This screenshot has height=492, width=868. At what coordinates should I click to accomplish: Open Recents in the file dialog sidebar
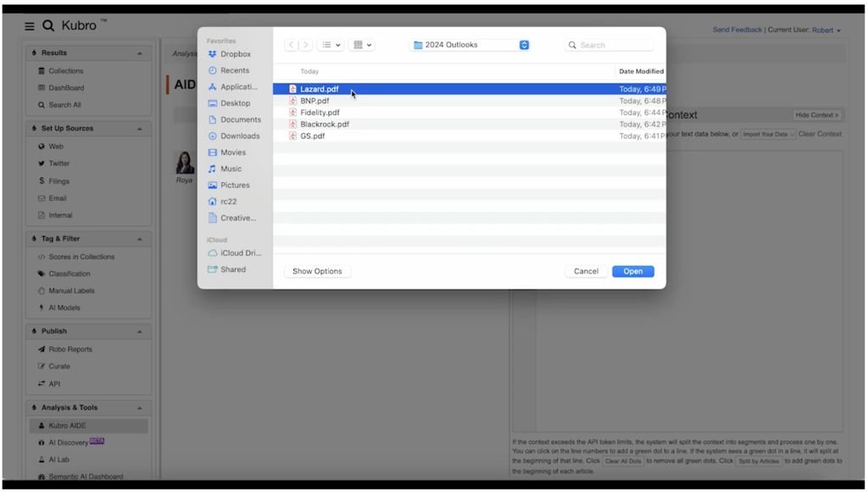point(229,71)
